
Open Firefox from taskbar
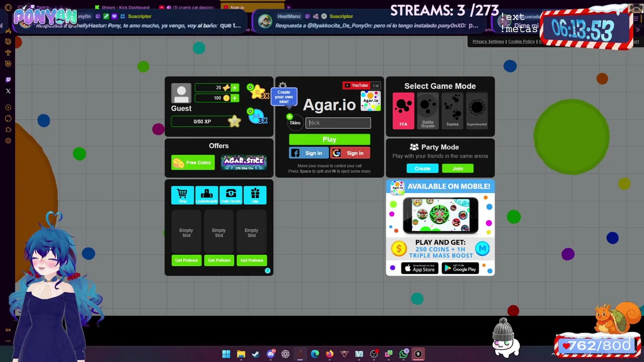coord(330,354)
